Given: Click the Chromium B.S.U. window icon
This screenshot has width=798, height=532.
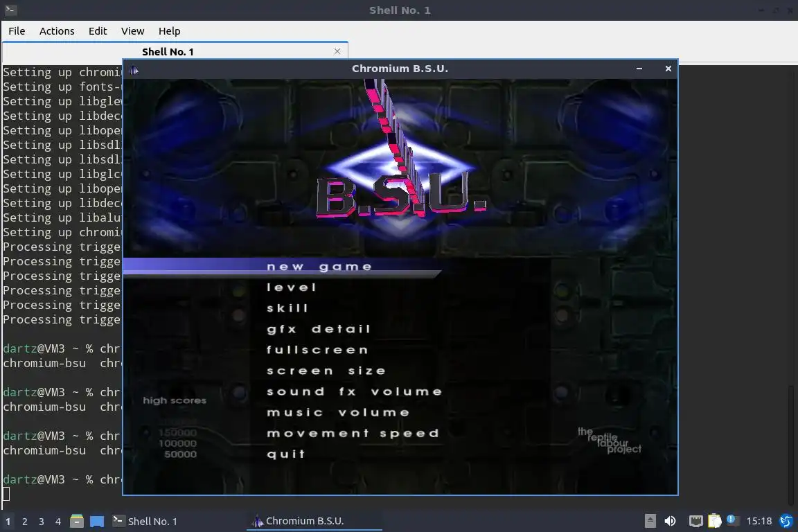Looking at the screenshot, I should [x=134, y=69].
